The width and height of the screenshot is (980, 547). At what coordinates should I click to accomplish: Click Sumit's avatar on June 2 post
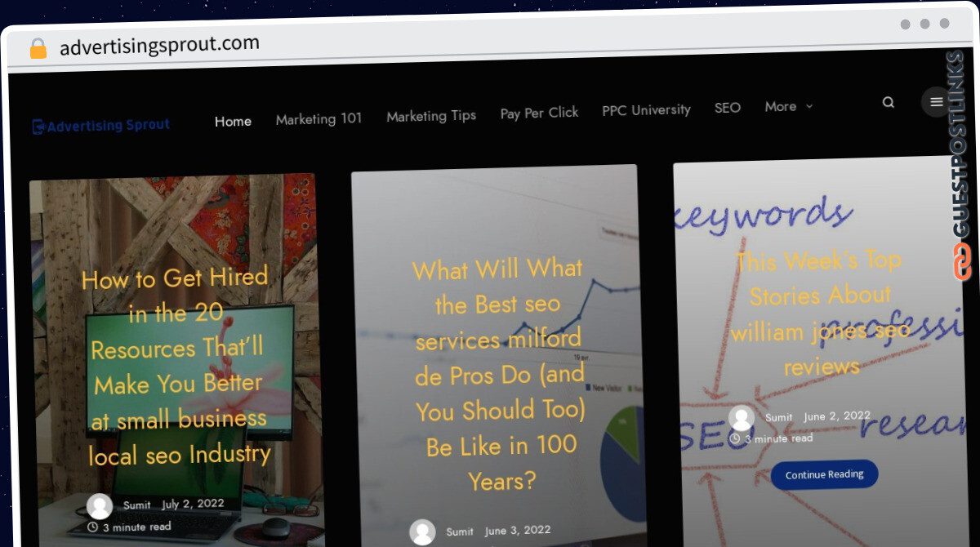pos(742,418)
